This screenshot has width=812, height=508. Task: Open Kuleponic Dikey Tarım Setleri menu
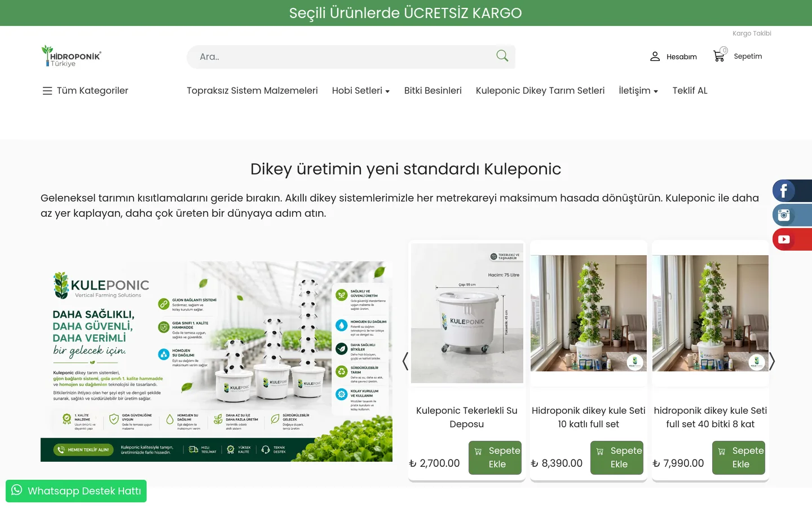pyautogui.click(x=540, y=90)
